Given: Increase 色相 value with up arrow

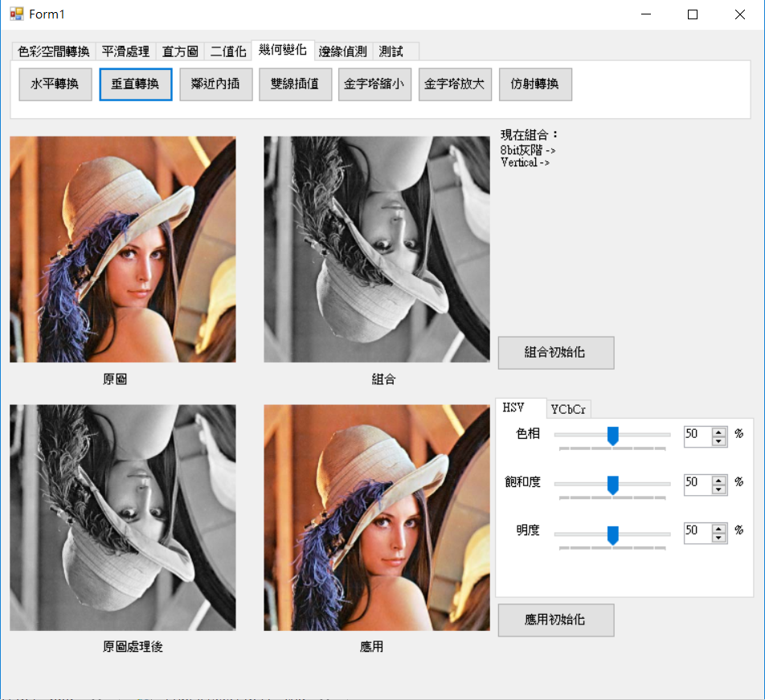Looking at the screenshot, I should 718,432.
